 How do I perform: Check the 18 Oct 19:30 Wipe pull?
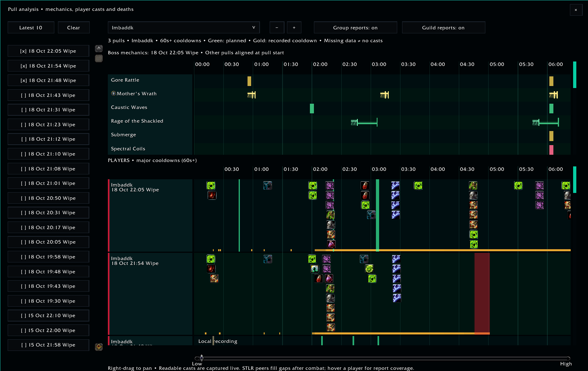pyautogui.click(x=48, y=301)
